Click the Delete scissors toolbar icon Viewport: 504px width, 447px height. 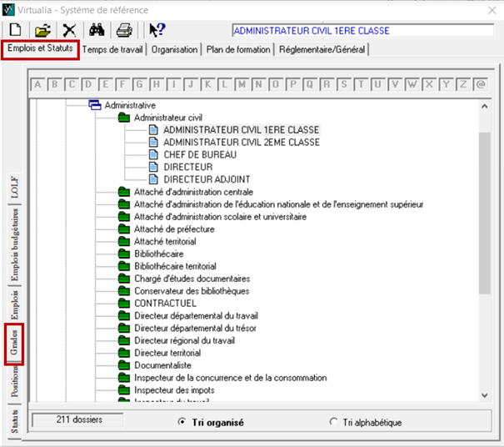point(70,31)
